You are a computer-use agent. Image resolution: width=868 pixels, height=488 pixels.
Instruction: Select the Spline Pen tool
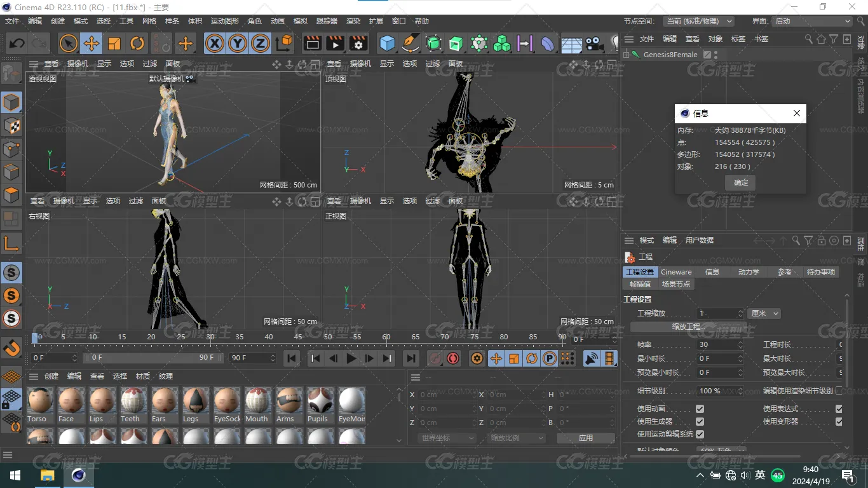(410, 43)
